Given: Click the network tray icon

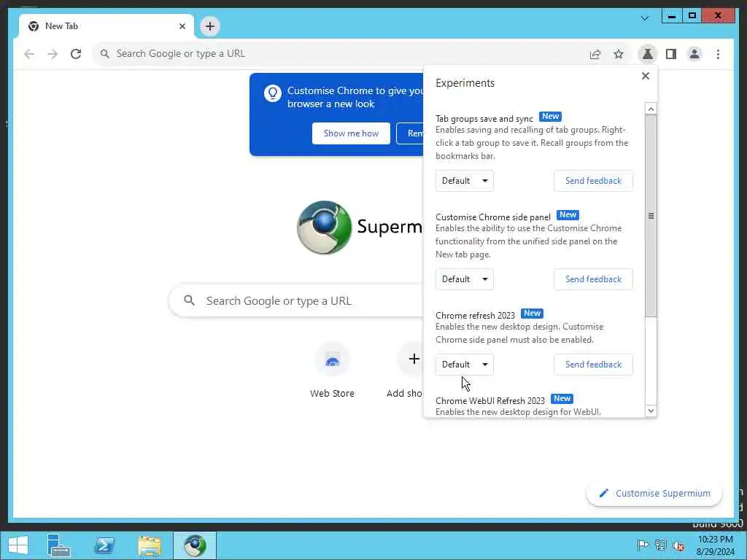Looking at the screenshot, I should coord(661,545).
